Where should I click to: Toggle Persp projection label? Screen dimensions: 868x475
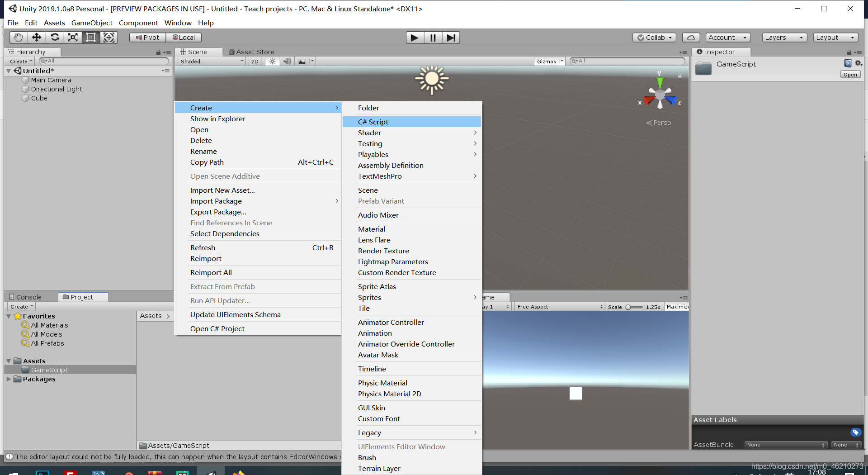click(x=659, y=123)
